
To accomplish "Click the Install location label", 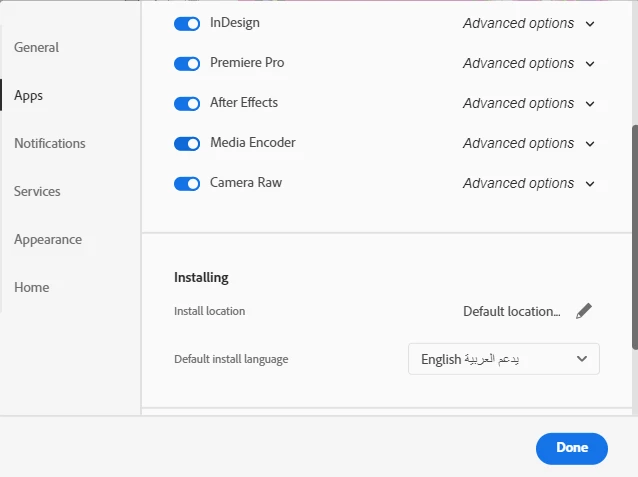I will click(210, 311).
